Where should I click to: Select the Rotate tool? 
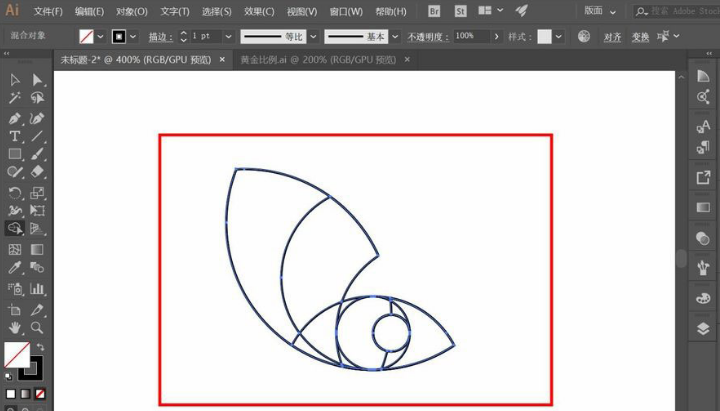(15, 193)
